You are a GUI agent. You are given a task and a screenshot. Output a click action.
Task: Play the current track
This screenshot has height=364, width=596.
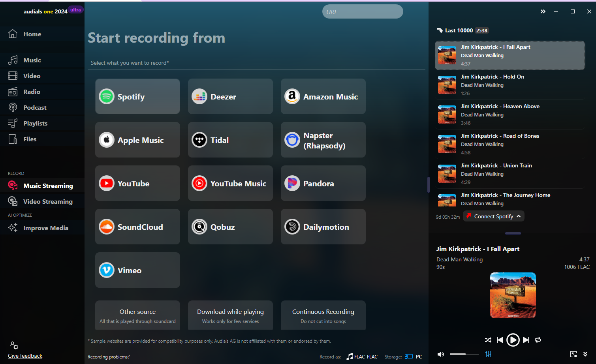pyautogui.click(x=513, y=340)
